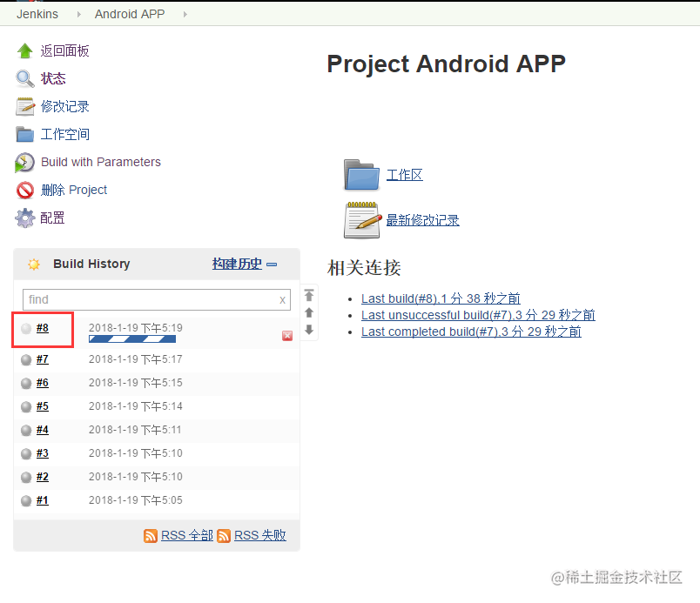Collapse build history with the minus icon

(x=272, y=265)
